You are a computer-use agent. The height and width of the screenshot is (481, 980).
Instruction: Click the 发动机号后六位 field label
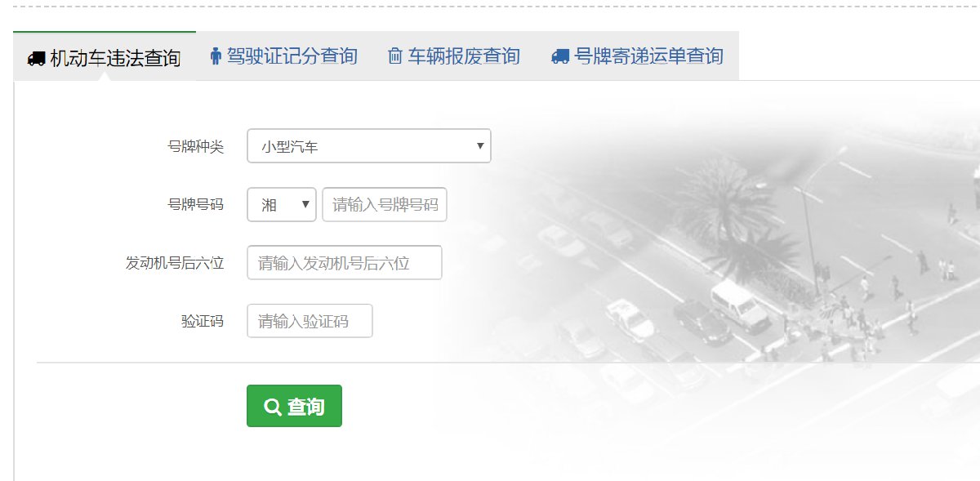(x=174, y=263)
